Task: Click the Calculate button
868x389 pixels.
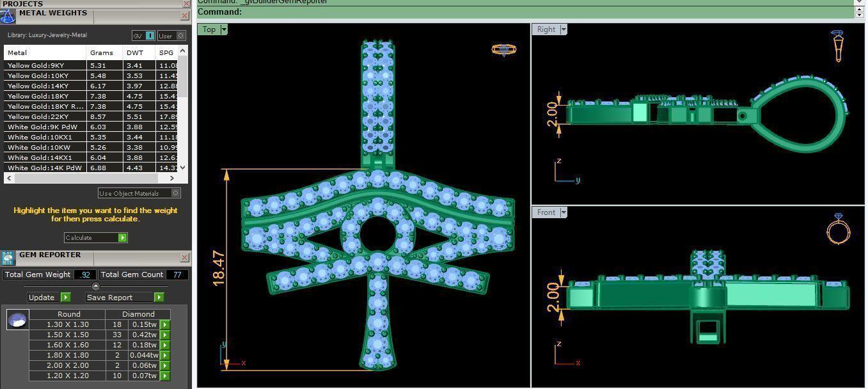Action: point(96,237)
